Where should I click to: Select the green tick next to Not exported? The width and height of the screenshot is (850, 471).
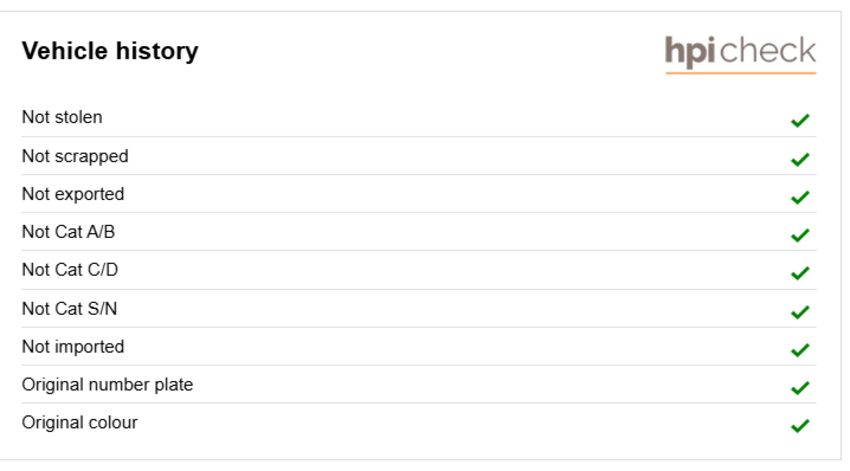pyautogui.click(x=800, y=197)
